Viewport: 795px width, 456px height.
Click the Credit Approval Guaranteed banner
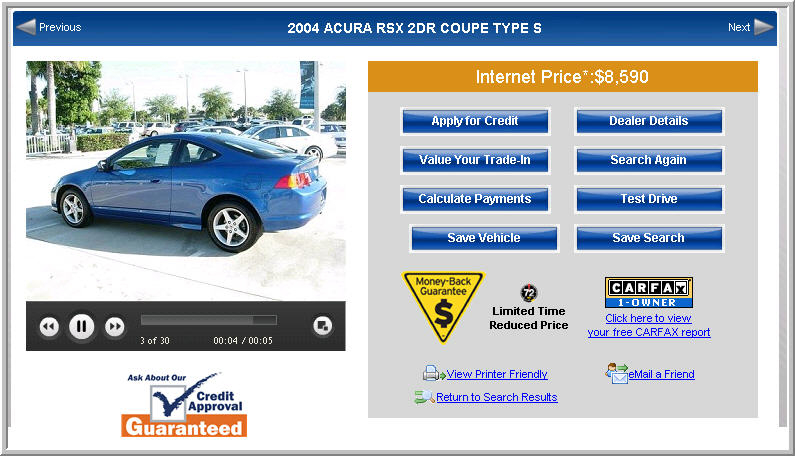[x=184, y=405]
